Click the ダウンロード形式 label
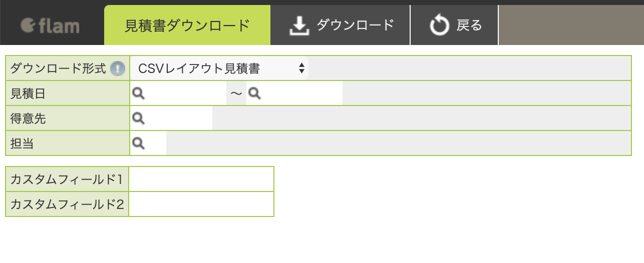Viewport: 644px width, 263px height. 58,68
